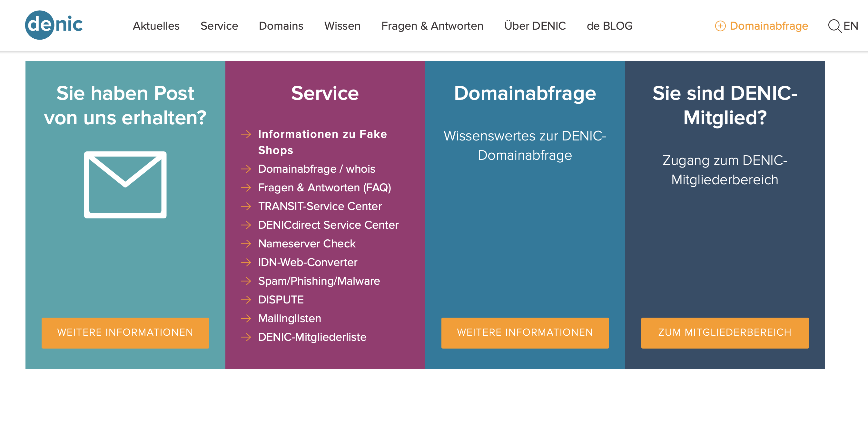Click arrow icon beside DENICdirect Service Center

click(x=246, y=225)
